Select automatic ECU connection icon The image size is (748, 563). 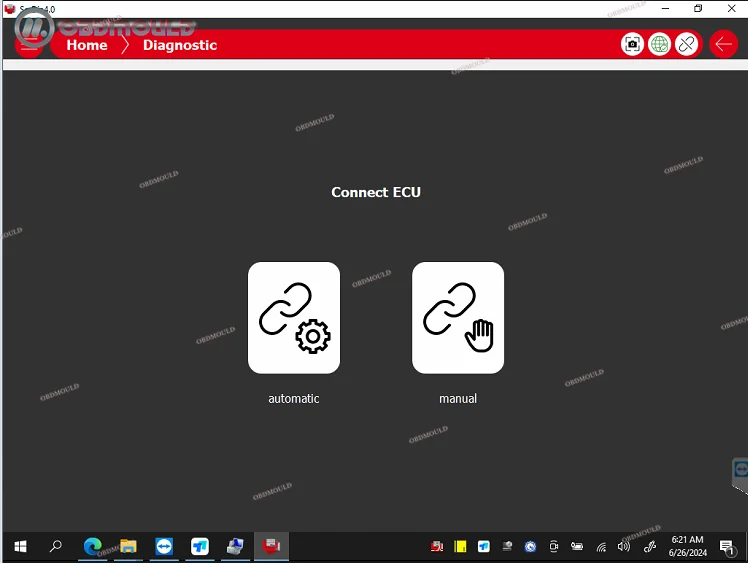pyautogui.click(x=294, y=318)
